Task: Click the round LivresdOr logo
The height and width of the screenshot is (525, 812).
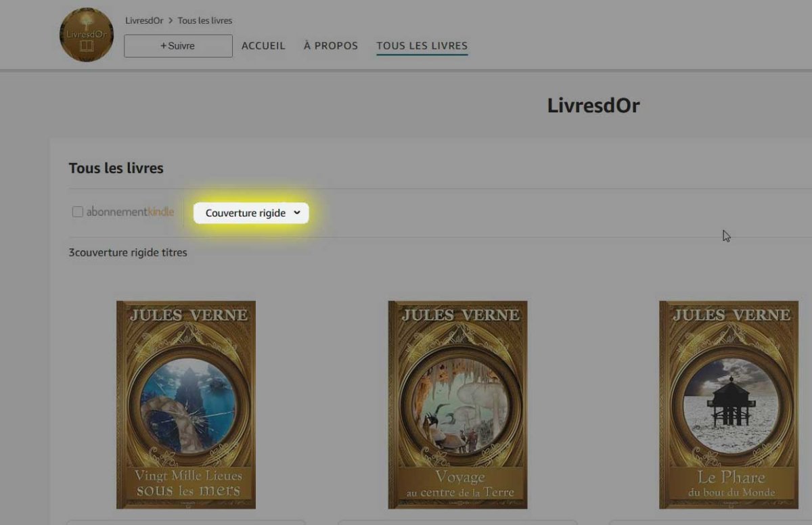Action: (x=87, y=35)
